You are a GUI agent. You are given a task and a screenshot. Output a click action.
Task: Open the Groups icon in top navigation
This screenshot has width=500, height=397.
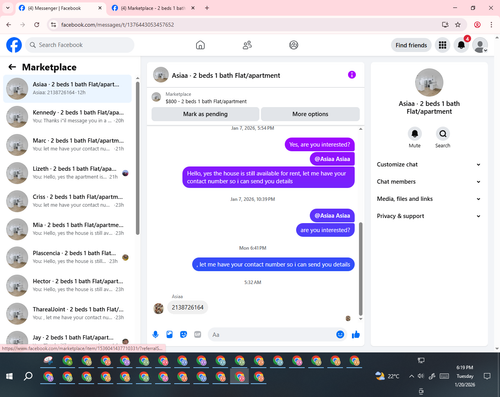[294, 45]
